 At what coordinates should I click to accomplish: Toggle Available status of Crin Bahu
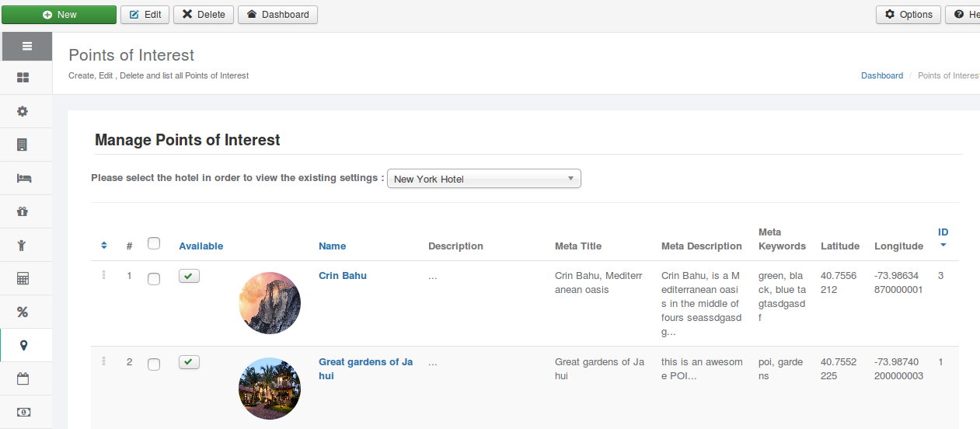coord(189,276)
